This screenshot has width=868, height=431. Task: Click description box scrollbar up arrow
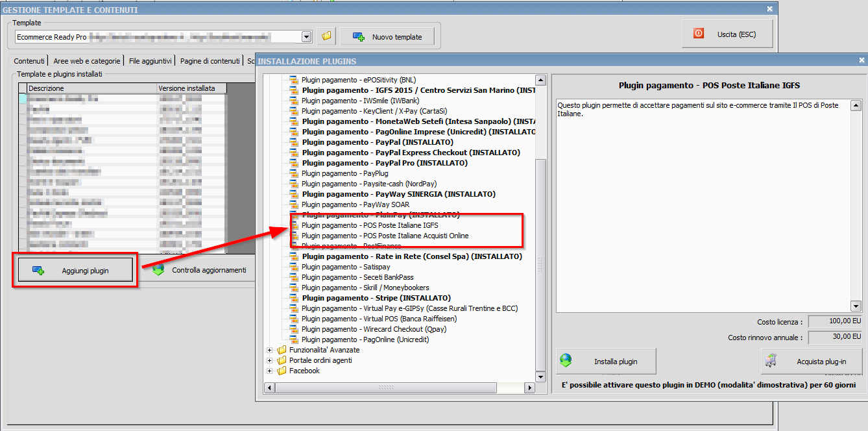[x=856, y=105]
